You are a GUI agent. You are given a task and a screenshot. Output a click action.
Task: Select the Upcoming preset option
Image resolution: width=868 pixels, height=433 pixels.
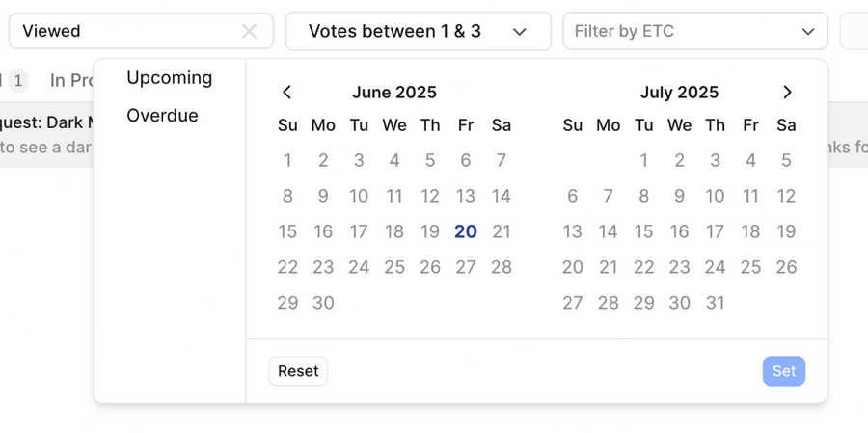click(x=170, y=78)
